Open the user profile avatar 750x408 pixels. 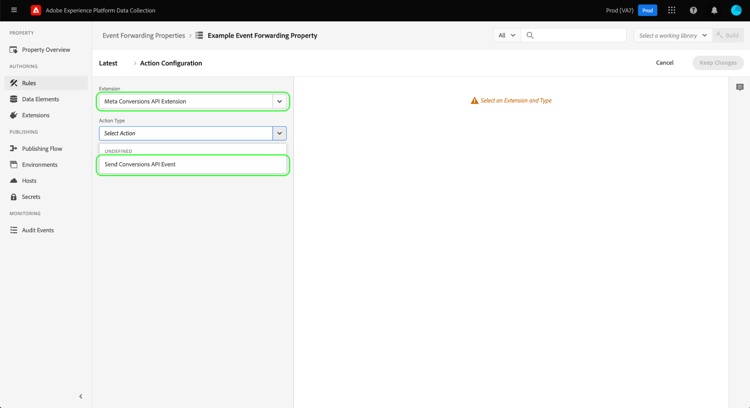pos(736,10)
